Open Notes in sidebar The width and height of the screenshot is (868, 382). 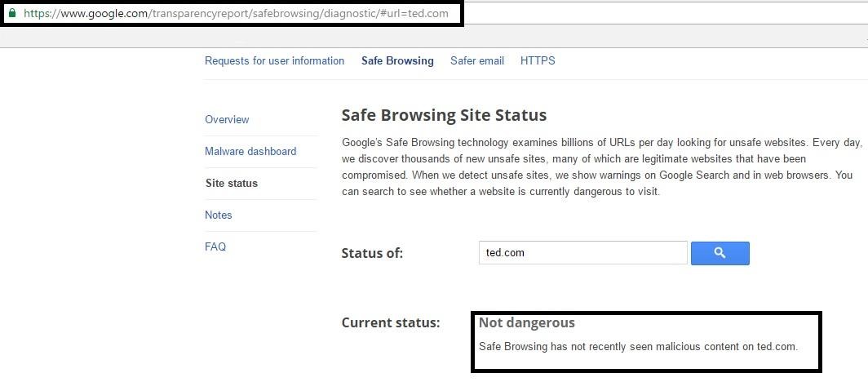218,215
